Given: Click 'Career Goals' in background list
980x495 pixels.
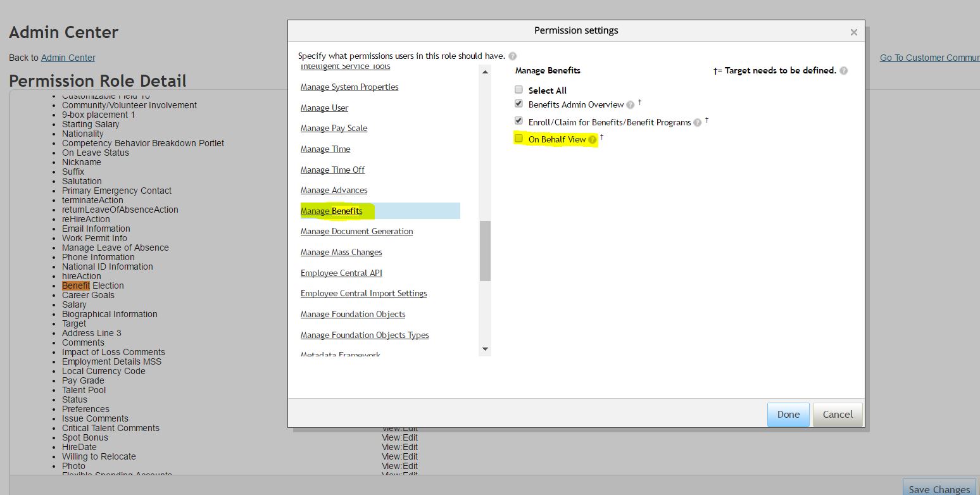Looking at the screenshot, I should click(x=88, y=295).
